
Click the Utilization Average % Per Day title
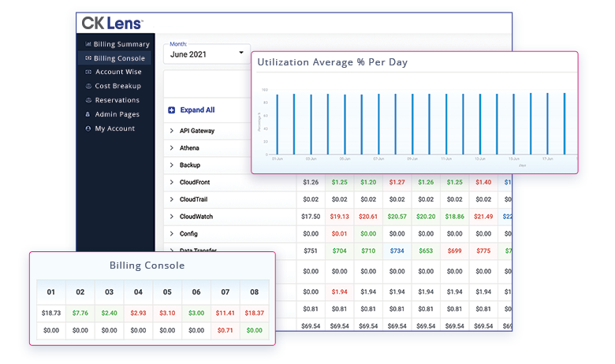[332, 62]
